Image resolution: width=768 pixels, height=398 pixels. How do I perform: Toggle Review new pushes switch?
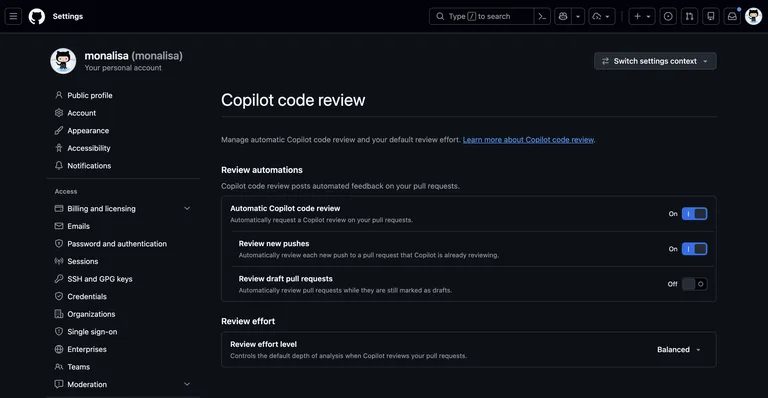click(x=695, y=249)
